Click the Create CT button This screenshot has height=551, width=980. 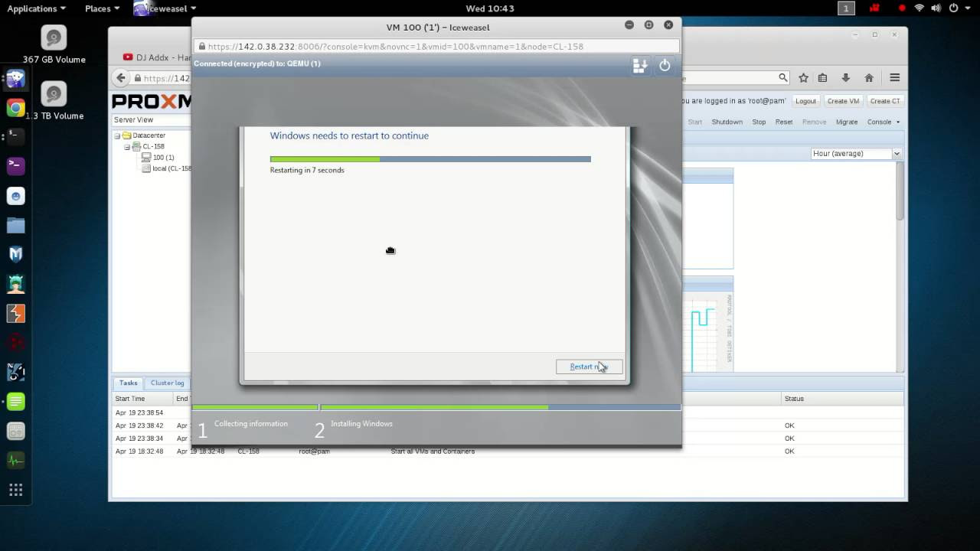(x=885, y=101)
